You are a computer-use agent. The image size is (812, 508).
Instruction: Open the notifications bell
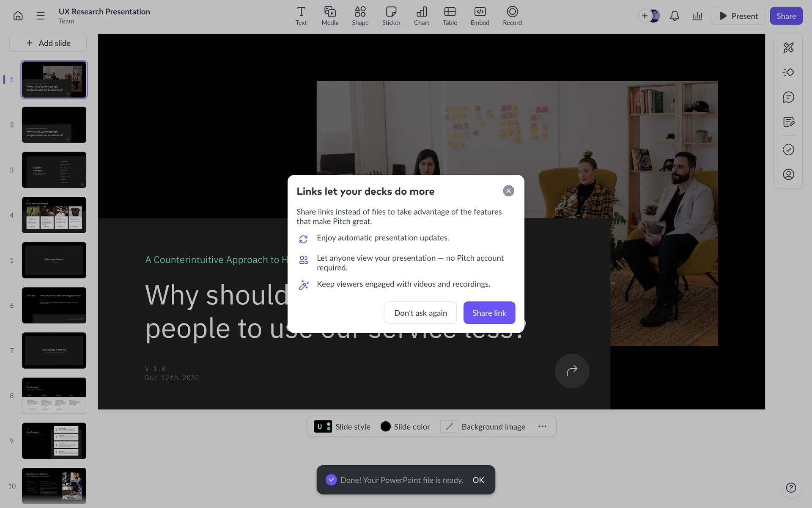(675, 16)
